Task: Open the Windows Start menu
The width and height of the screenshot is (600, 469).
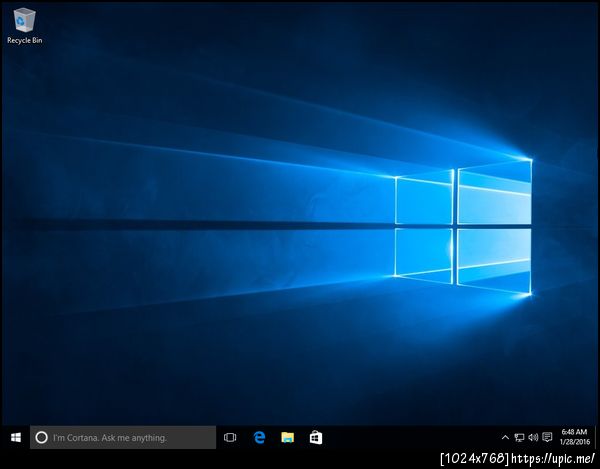Action: (x=16, y=437)
